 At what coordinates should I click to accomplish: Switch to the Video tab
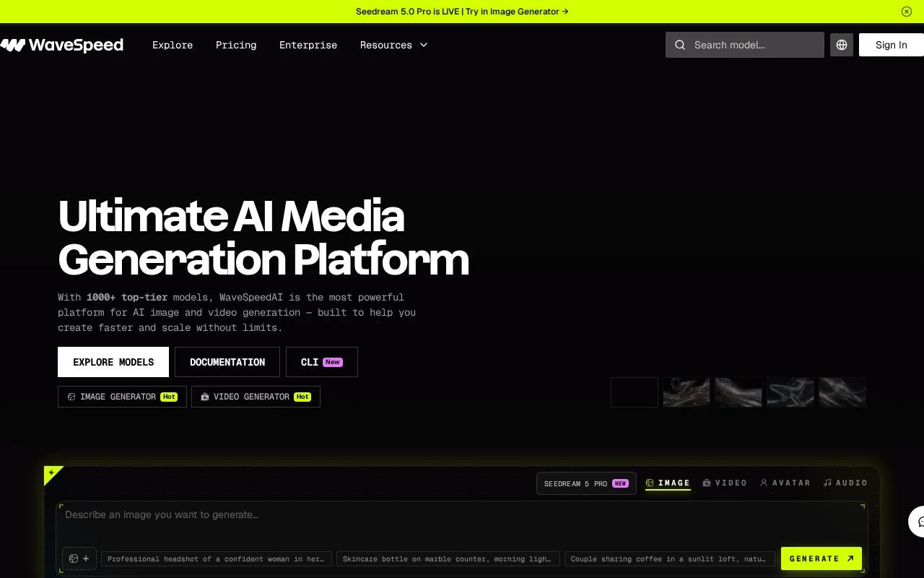click(x=725, y=483)
